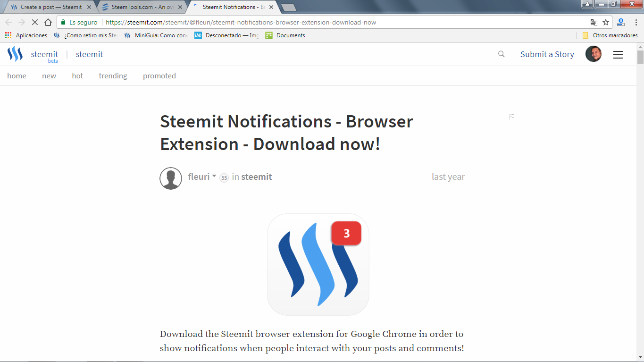The height and width of the screenshot is (362, 644).
Task: Click the fleuri author avatar icon
Action: tap(171, 178)
